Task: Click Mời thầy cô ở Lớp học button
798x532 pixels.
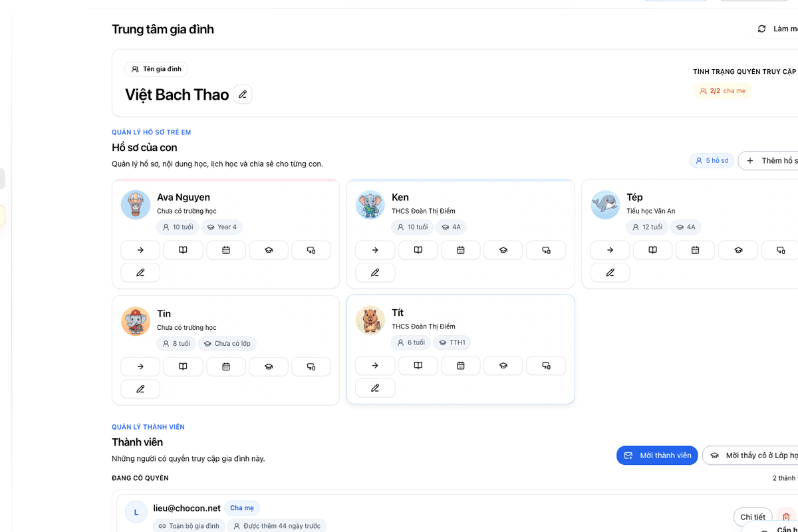Action: point(751,456)
